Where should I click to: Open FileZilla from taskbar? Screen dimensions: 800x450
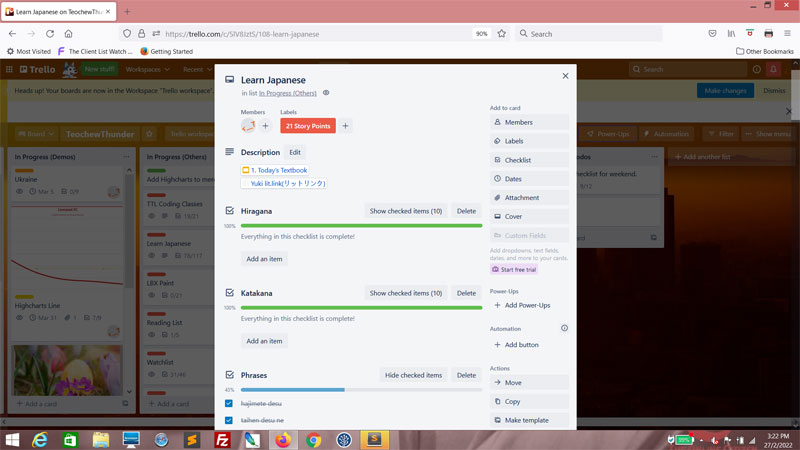click(222, 440)
